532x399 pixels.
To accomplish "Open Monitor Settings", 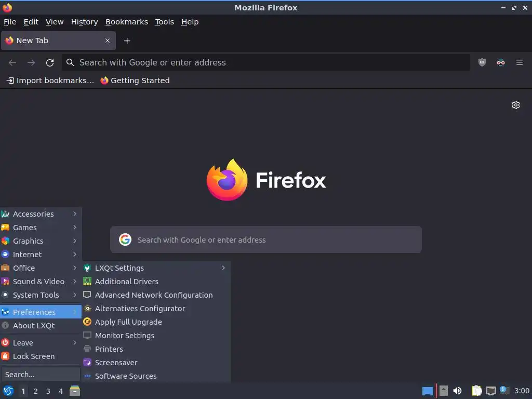I will pyautogui.click(x=156, y=336).
